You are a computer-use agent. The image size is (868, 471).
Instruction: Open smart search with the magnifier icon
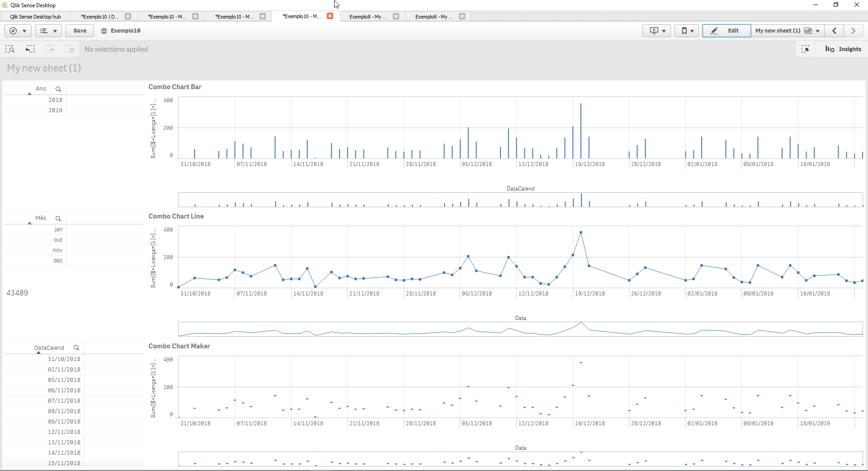coord(9,49)
